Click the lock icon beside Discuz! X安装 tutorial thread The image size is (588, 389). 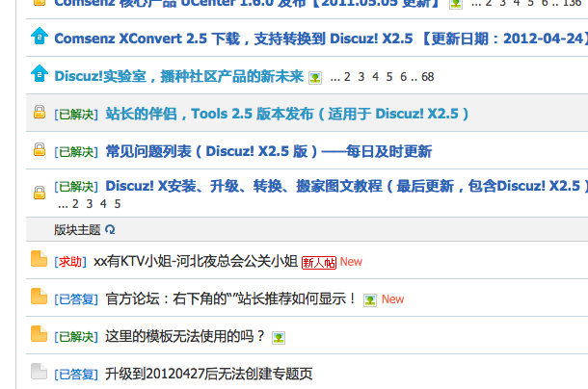[x=40, y=193]
